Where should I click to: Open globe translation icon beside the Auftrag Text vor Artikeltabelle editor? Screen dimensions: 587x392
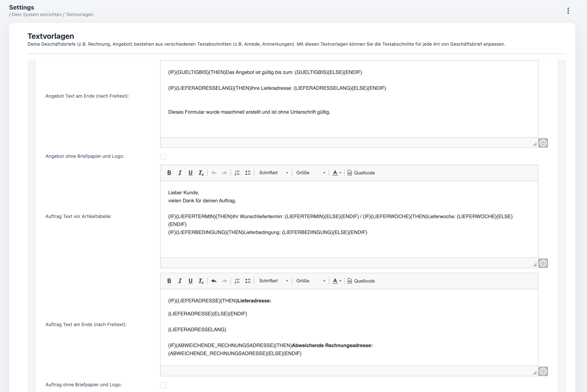pos(543,263)
